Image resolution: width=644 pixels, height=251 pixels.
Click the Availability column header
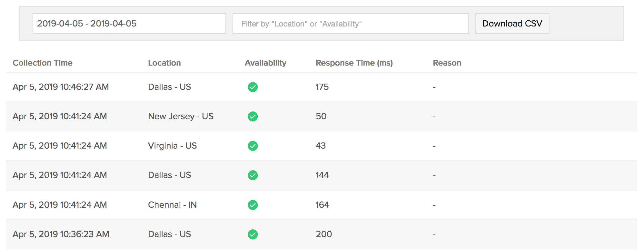point(265,63)
